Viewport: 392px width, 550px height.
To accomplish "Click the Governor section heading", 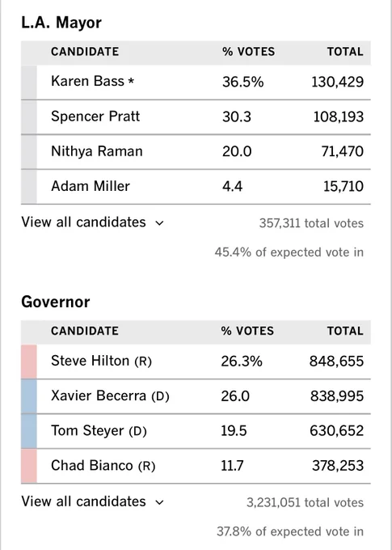I will (56, 302).
